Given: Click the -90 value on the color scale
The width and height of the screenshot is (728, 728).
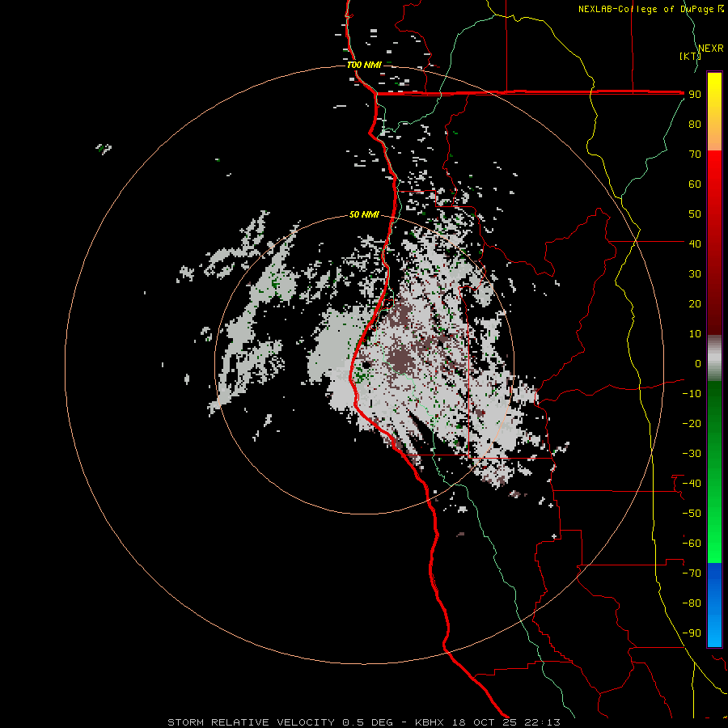Looking at the screenshot, I should point(692,633).
